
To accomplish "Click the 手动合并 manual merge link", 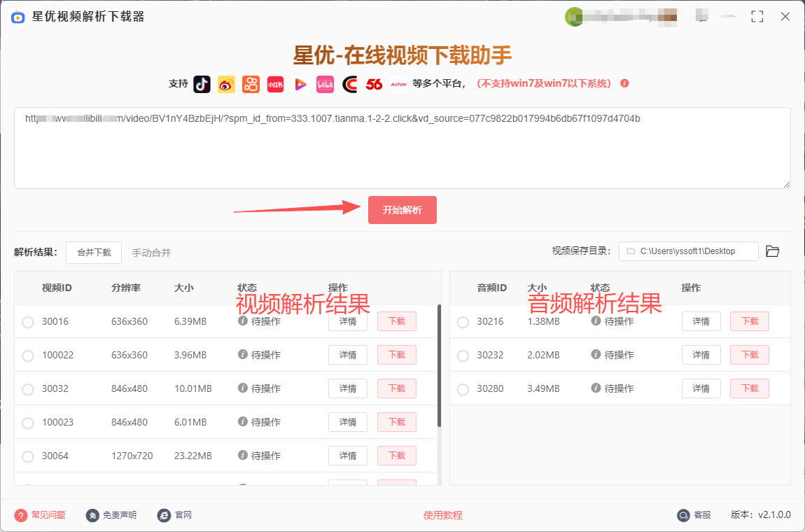I will (151, 253).
